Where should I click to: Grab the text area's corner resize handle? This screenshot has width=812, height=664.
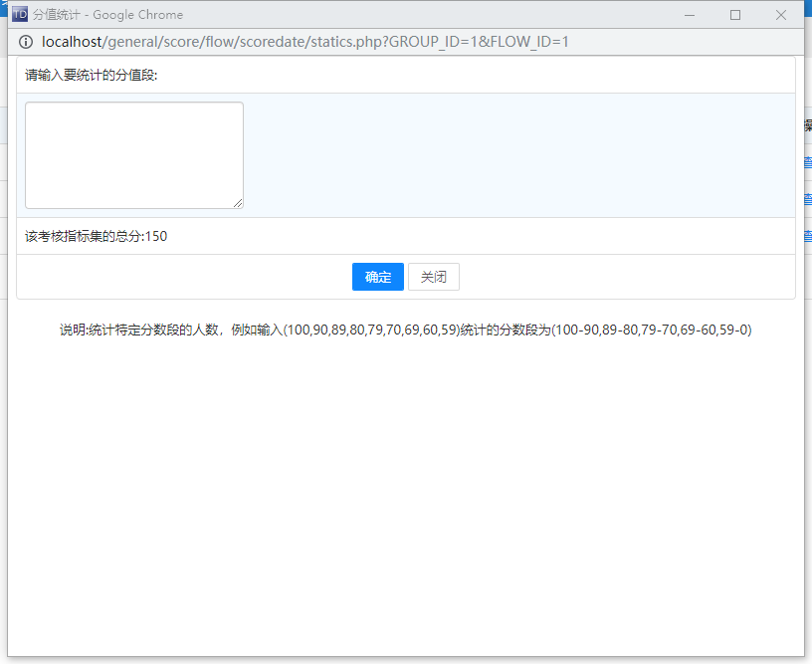[x=238, y=203]
